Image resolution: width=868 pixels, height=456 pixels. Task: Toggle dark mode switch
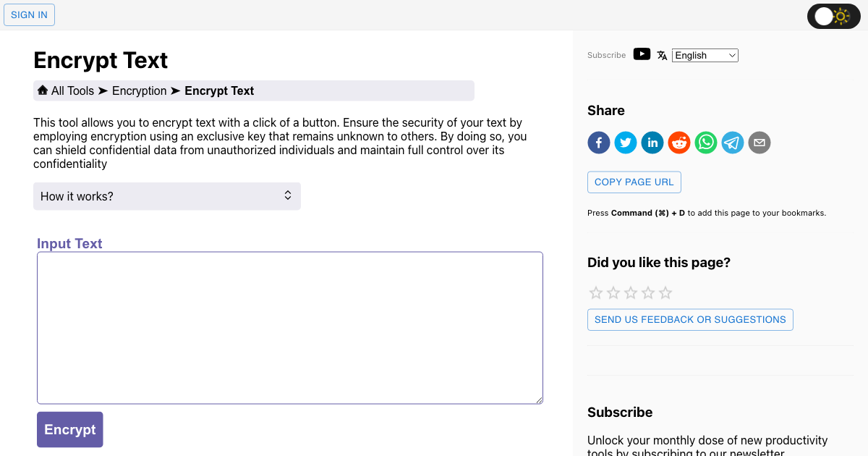[833, 16]
